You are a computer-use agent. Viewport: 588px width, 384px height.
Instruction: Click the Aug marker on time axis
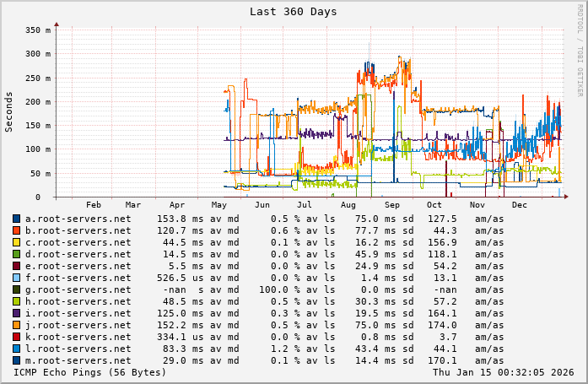tap(348, 205)
